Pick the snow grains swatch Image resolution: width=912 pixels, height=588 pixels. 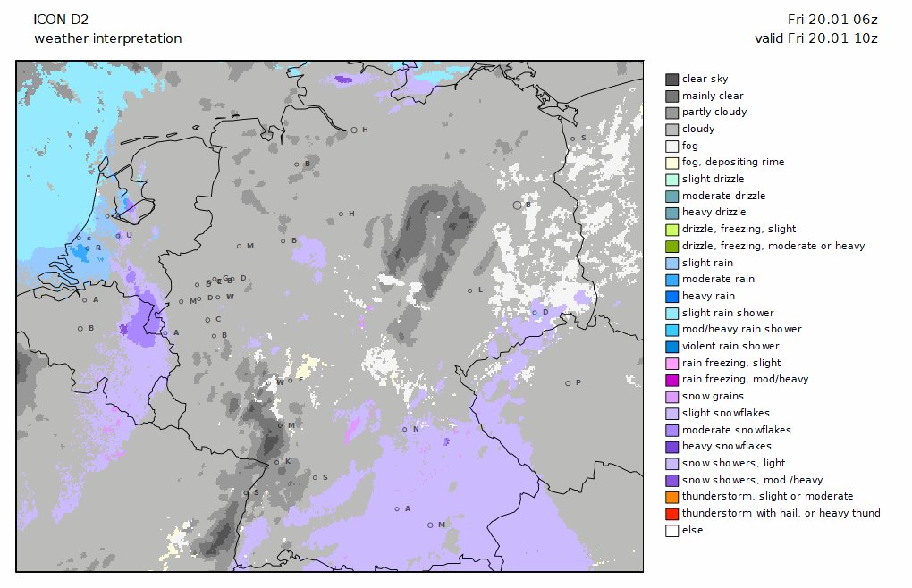point(671,397)
